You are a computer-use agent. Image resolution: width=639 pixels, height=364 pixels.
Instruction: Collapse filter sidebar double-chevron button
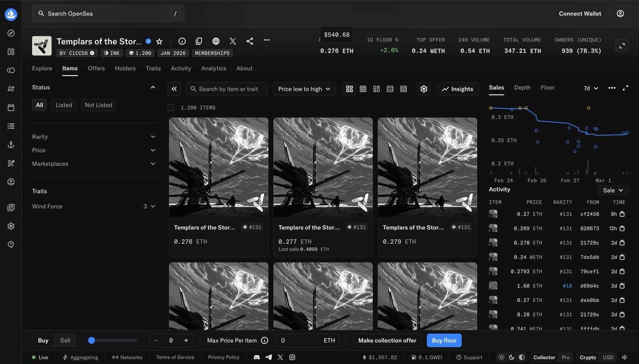[x=174, y=89]
